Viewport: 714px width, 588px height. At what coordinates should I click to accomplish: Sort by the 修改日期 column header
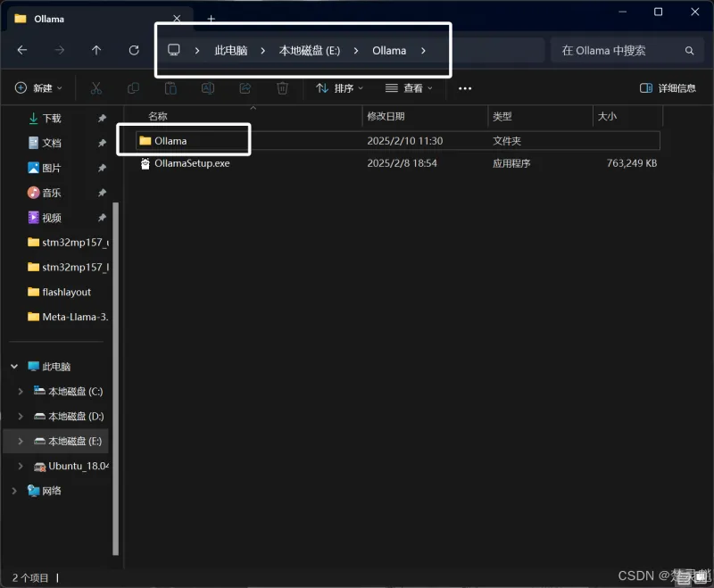point(386,116)
